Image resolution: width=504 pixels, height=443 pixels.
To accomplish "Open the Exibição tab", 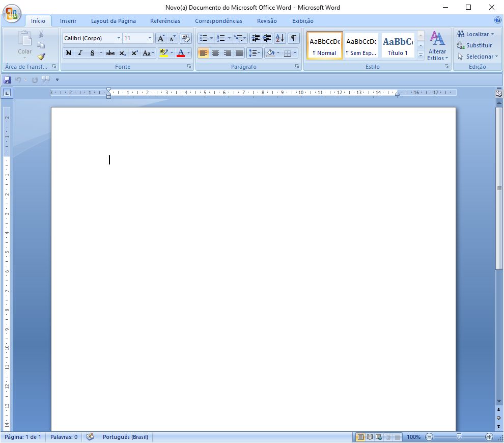I will (x=302, y=21).
